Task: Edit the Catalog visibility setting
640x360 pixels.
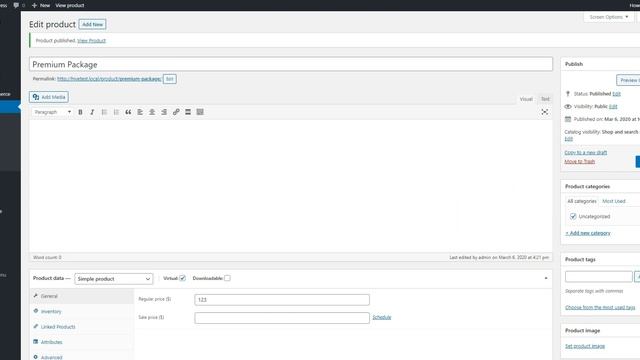Action: pyautogui.click(x=569, y=139)
